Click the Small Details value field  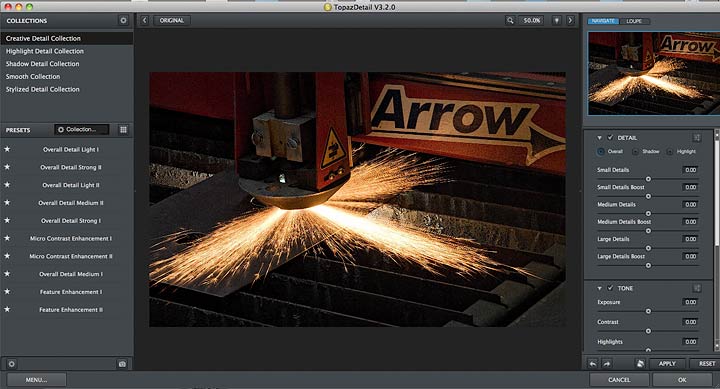pyautogui.click(x=691, y=170)
